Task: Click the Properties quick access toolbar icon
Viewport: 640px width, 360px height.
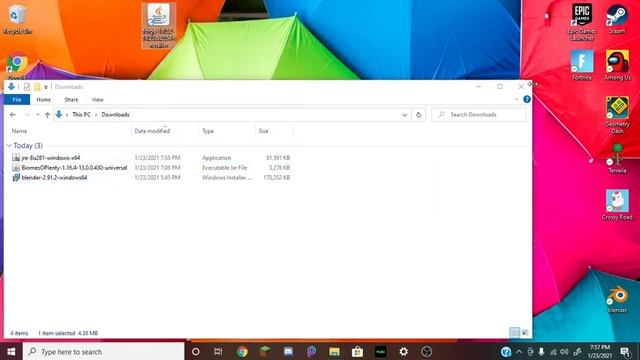Action: click(27, 87)
